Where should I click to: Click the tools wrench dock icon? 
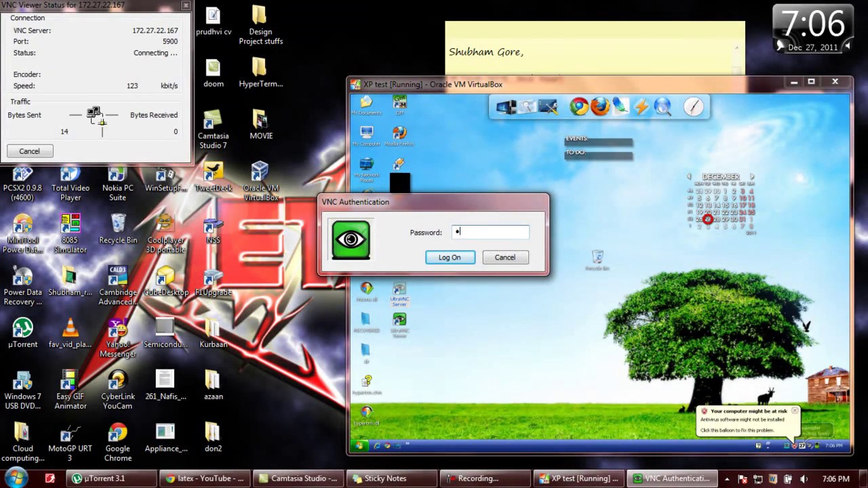[x=548, y=107]
